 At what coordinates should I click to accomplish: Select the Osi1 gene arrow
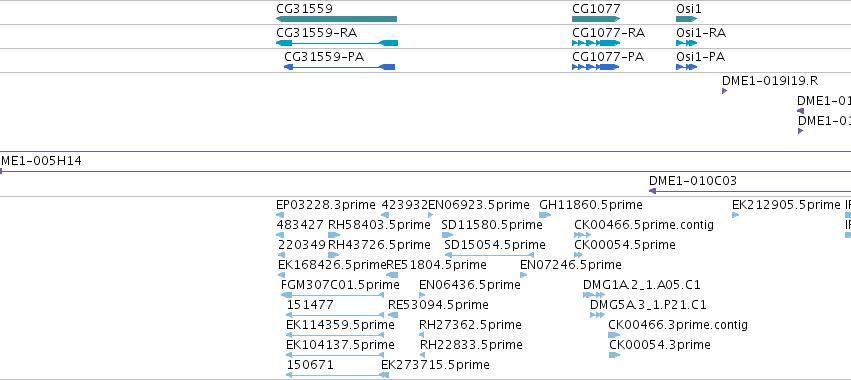coord(687,19)
